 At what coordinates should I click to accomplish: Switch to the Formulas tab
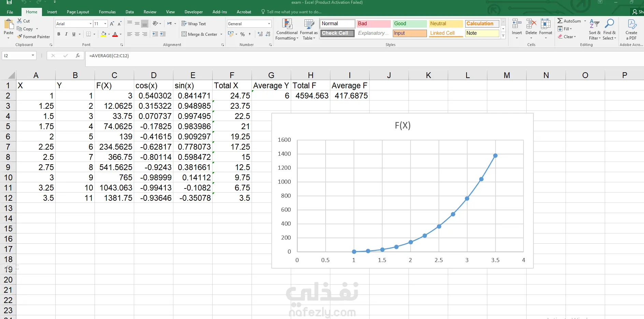click(x=107, y=12)
